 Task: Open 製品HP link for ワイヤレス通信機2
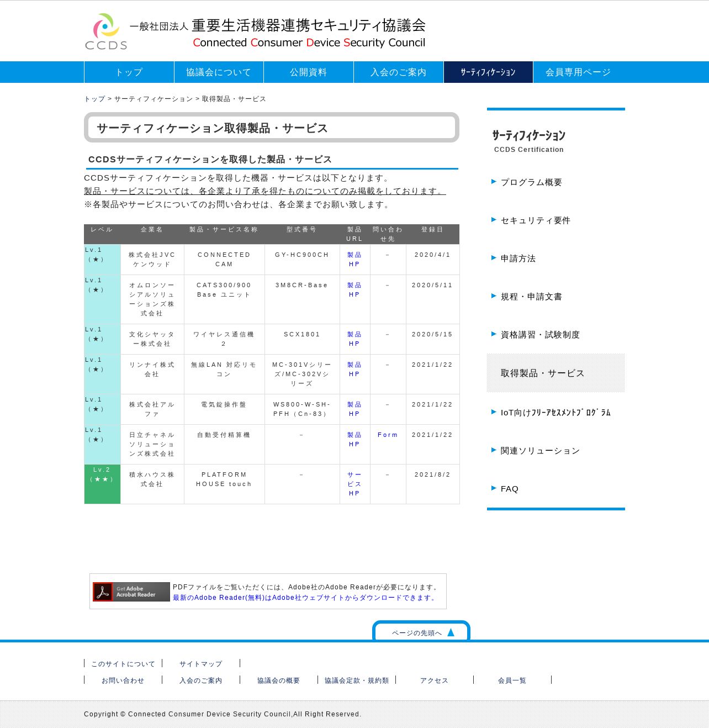pos(354,339)
